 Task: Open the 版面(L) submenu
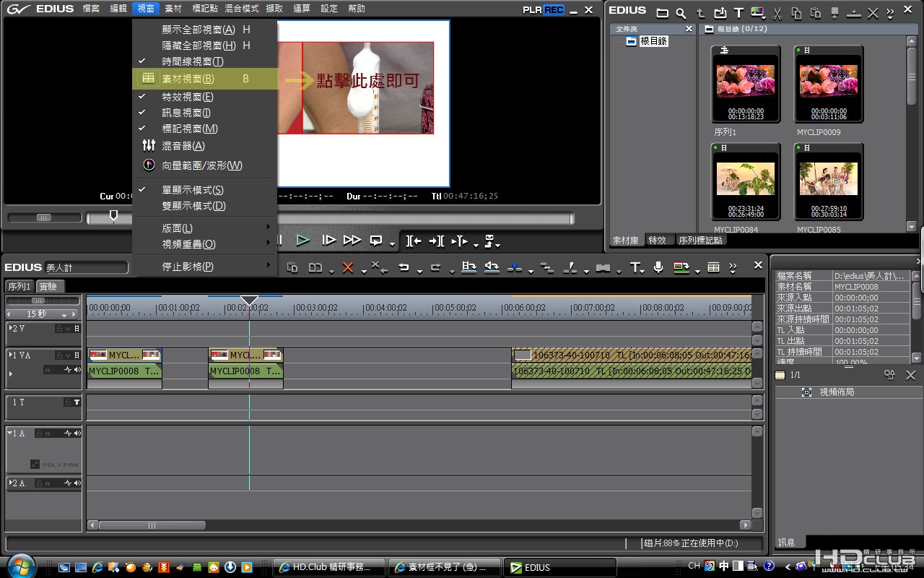[205, 228]
